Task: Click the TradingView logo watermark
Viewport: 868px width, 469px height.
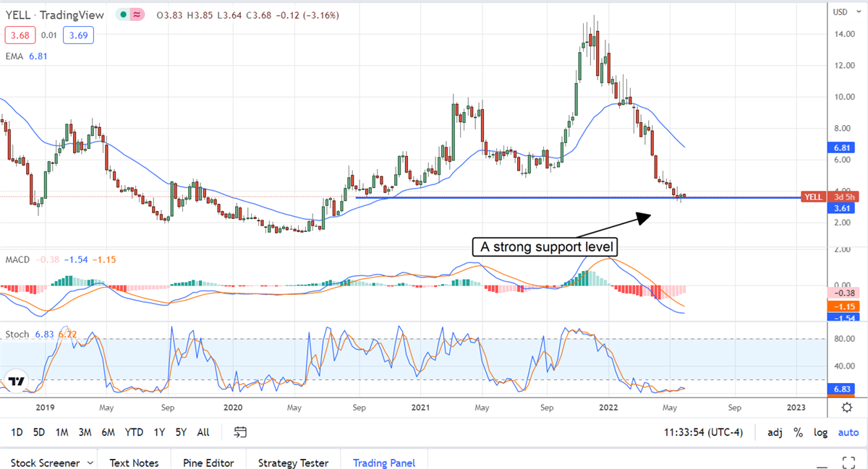Action: [17, 381]
